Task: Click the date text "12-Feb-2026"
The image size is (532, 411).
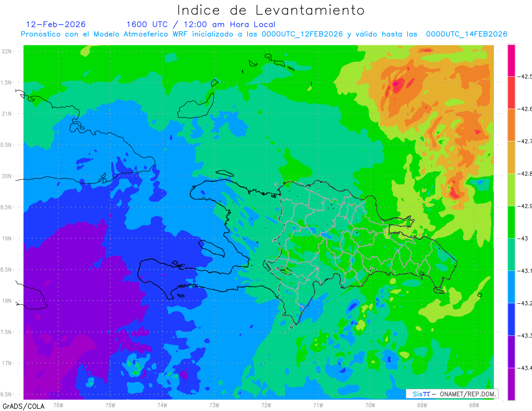Action: [x=56, y=24]
